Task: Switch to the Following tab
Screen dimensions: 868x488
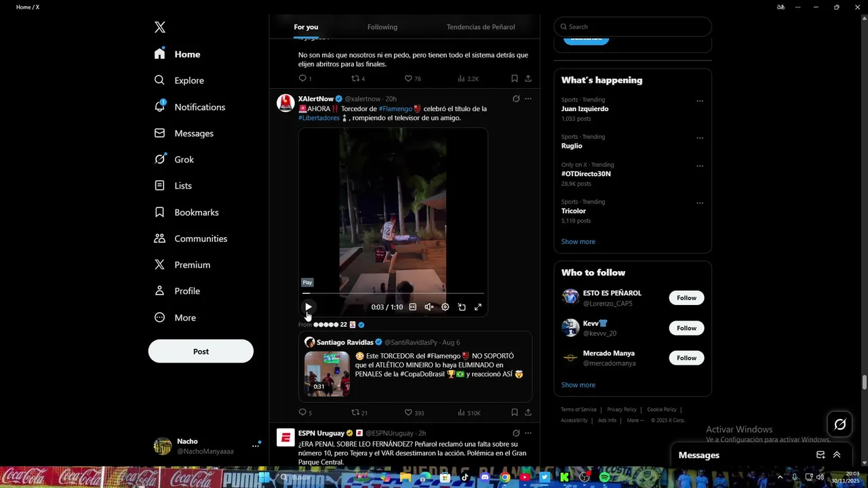Action: [x=382, y=27]
